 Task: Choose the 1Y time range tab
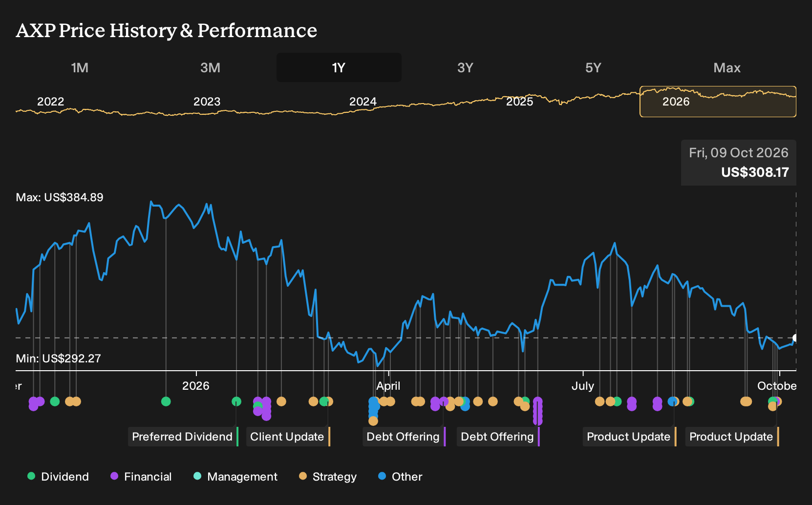[x=339, y=67]
